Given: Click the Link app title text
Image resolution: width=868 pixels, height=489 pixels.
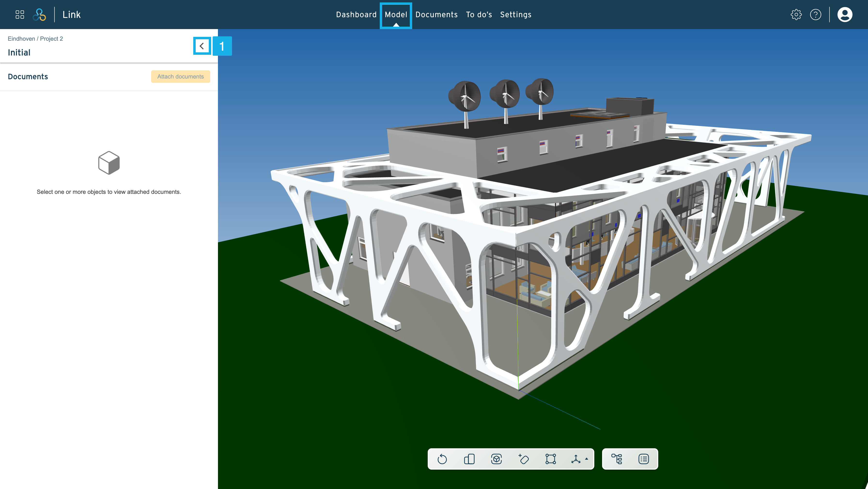Looking at the screenshot, I should click(71, 15).
